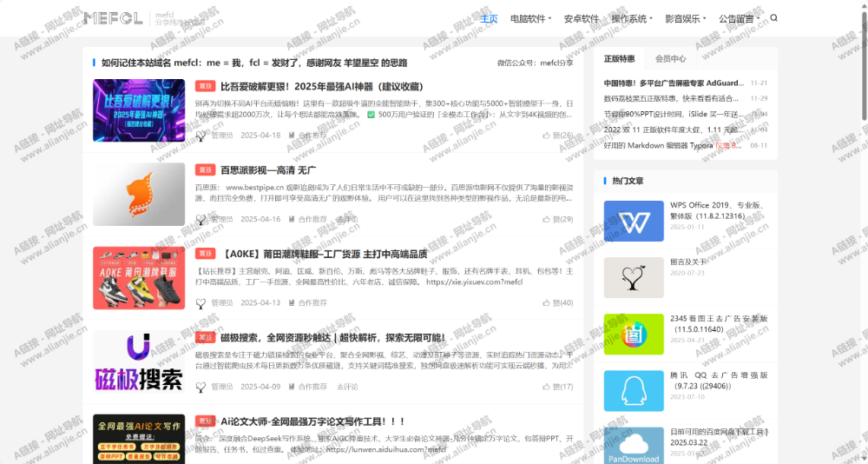The height and width of the screenshot is (464, 868).
Task: Go to 主页 nav item
Action: tap(489, 18)
